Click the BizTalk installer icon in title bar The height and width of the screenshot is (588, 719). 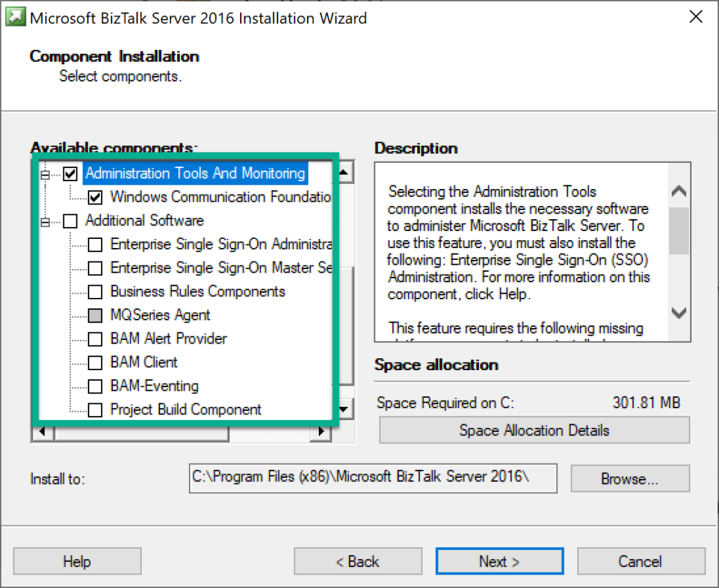(15, 15)
